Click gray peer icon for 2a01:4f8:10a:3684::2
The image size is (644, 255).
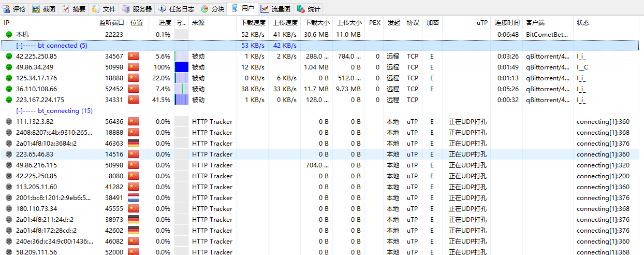(9, 143)
